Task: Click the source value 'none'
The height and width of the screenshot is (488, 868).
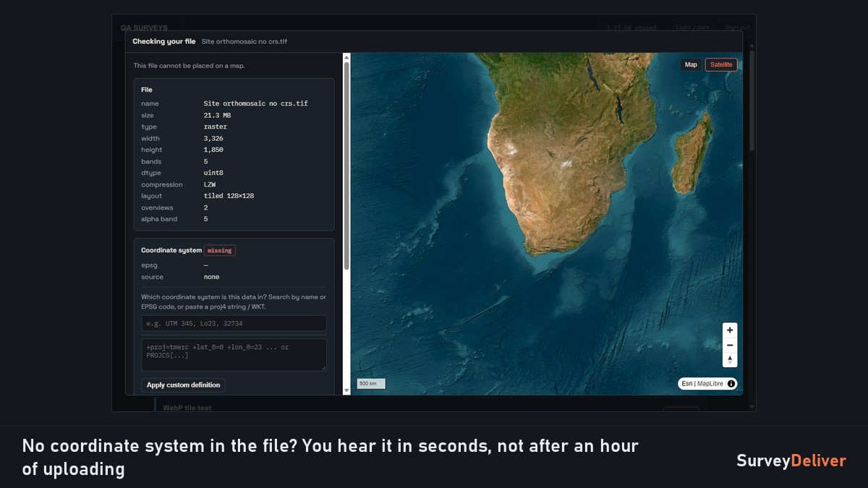Action: 211,277
